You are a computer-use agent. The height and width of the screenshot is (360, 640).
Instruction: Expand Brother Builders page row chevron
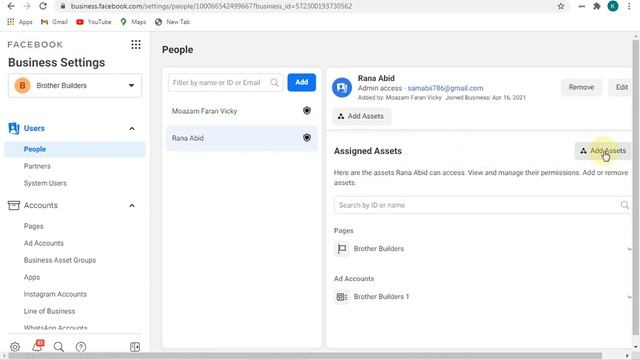click(629, 249)
